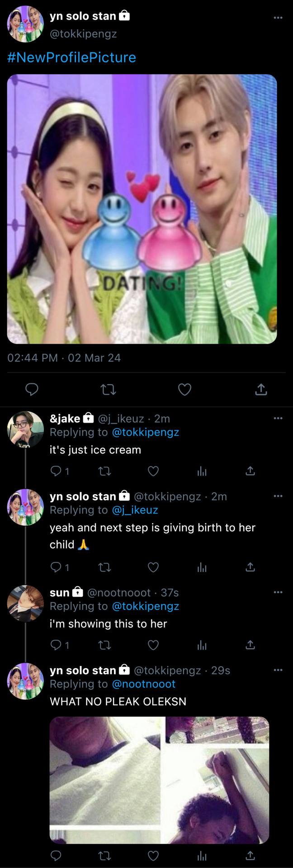Screen dimensions: 293x868
Task: Reply to the main #NewProfilePicture tweet
Action: 32,389
